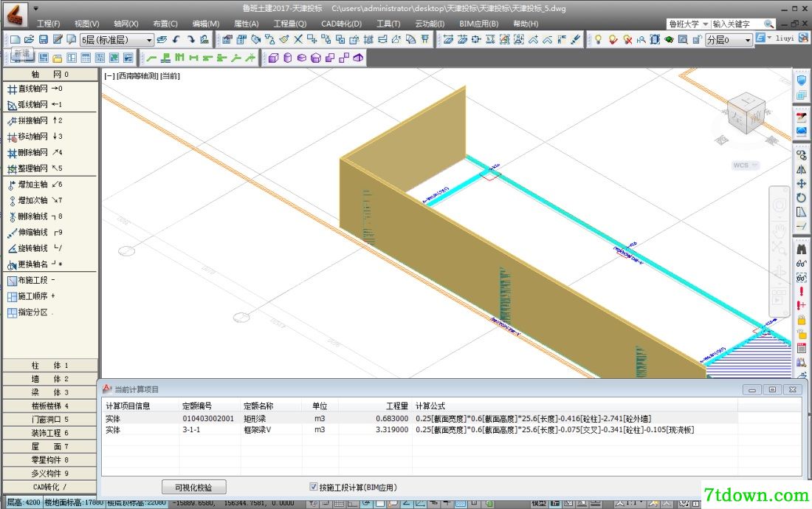Screen dimensions: 812x509
Task: Open the 5层(标准层) floor dropdown
Action: 117,39
